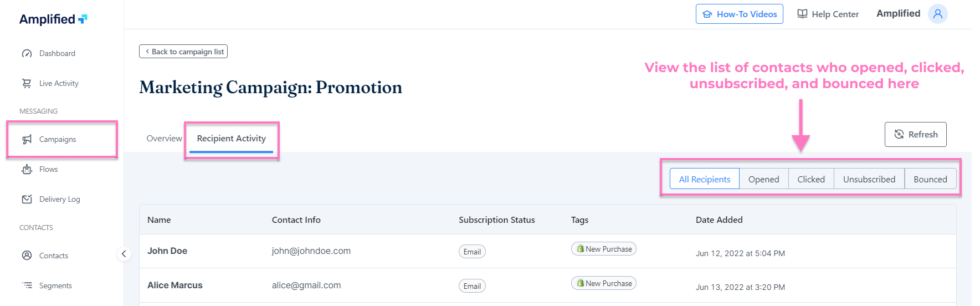Image resolution: width=980 pixels, height=306 pixels.
Task: Show only Bounced recipients
Action: click(930, 179)
